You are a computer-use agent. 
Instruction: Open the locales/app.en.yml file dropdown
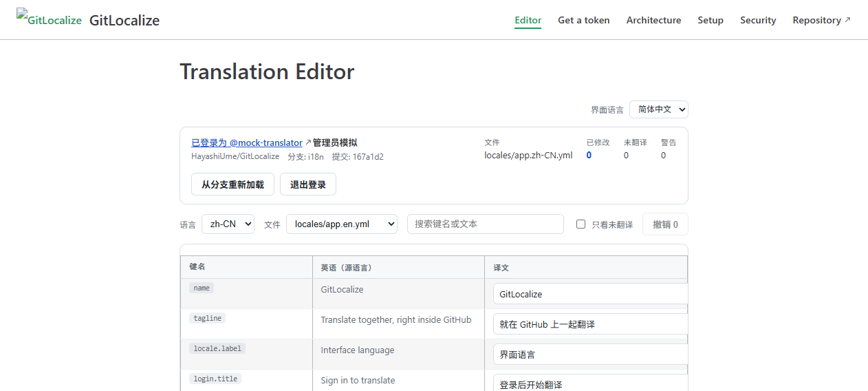342,224
